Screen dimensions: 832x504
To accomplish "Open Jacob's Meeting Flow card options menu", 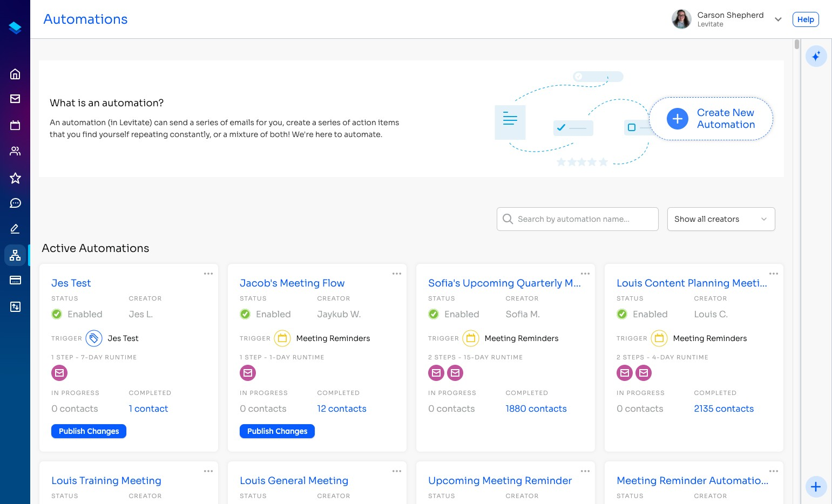I will coord(396,274).
